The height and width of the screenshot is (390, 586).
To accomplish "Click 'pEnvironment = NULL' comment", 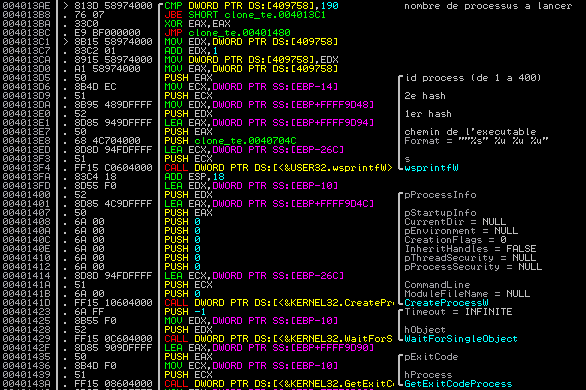I will (461, 231).
